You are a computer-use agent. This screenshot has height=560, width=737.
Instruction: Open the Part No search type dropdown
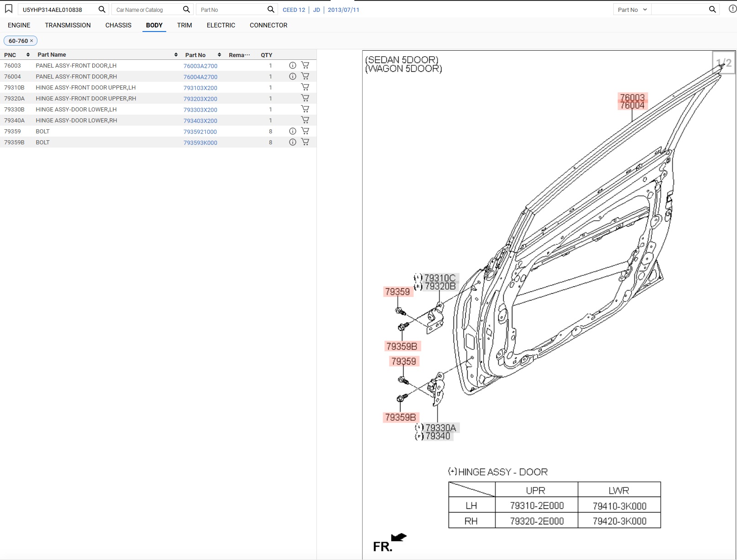click(x=632, y=10)
